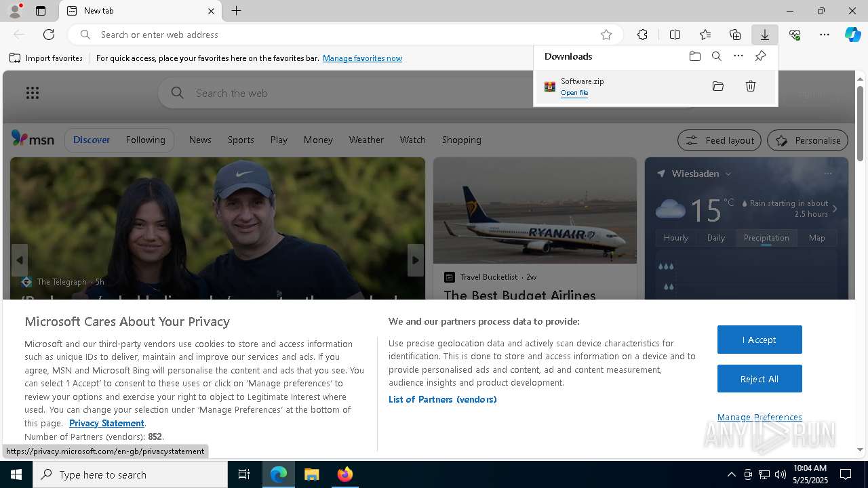Open the volume control in system tray
The width and height of the screenshot is (868, 488).
[x=781, y=474]
